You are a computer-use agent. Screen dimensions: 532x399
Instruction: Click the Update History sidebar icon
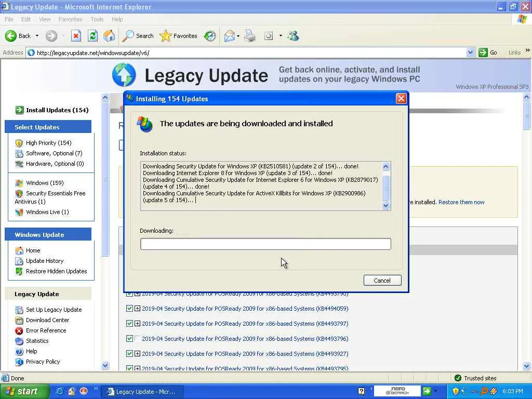coord(19,261)
